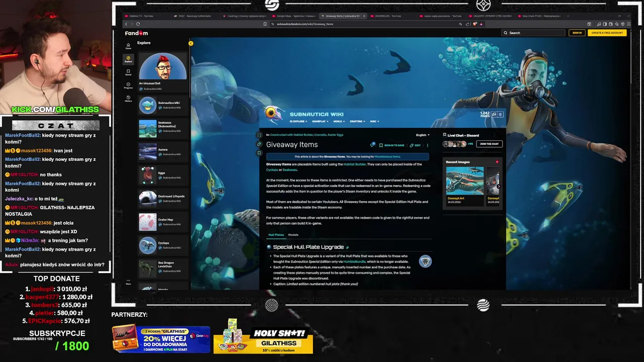
Task: Collapse the Explore panel with yellow arrow
Action: click(x=191, y=43)
